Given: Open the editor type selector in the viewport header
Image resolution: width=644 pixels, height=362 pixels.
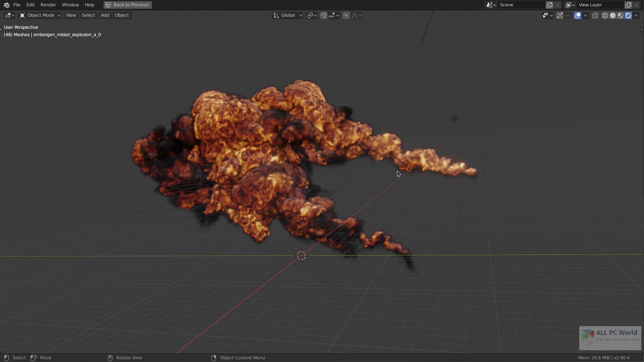Looking at the screenshot, I should click(x=9, y=15).
